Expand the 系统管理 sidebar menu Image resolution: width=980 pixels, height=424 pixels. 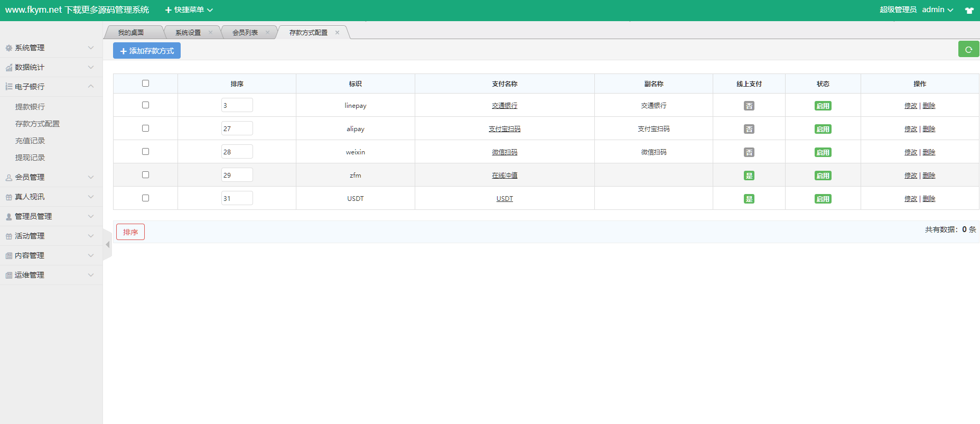click(51, 48)
